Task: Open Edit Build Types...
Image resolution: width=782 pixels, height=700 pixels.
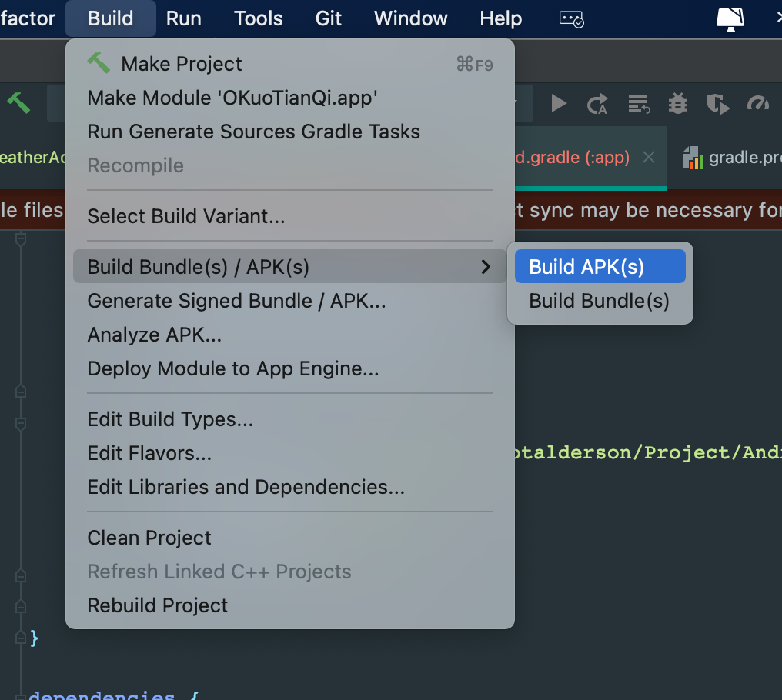Action: point(289,419)
